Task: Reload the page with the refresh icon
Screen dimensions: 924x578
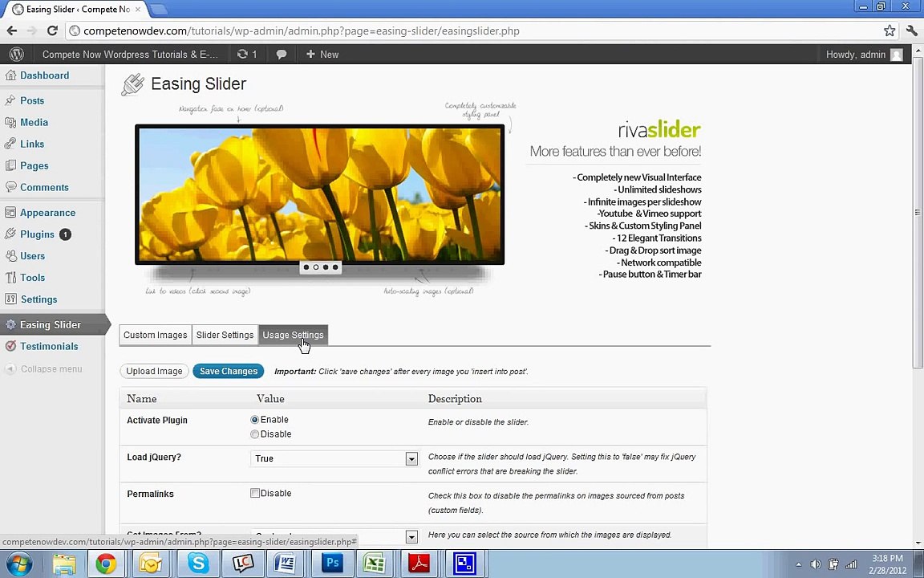Action: pyautogui.click(x=52, y=31)
